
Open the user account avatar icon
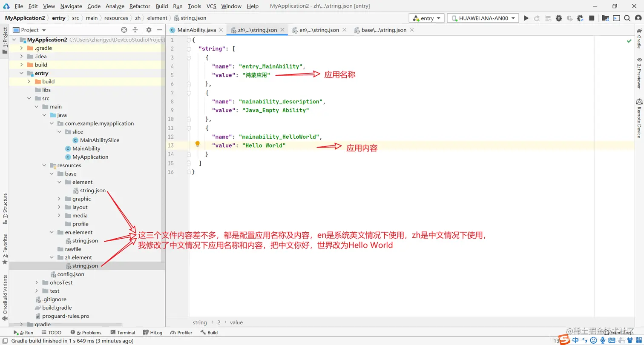pos(638,18)
